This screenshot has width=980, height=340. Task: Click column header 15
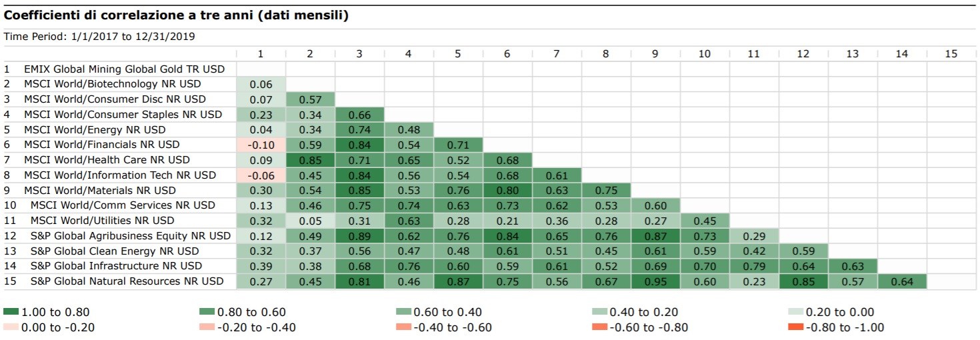(x=951, y=54)
